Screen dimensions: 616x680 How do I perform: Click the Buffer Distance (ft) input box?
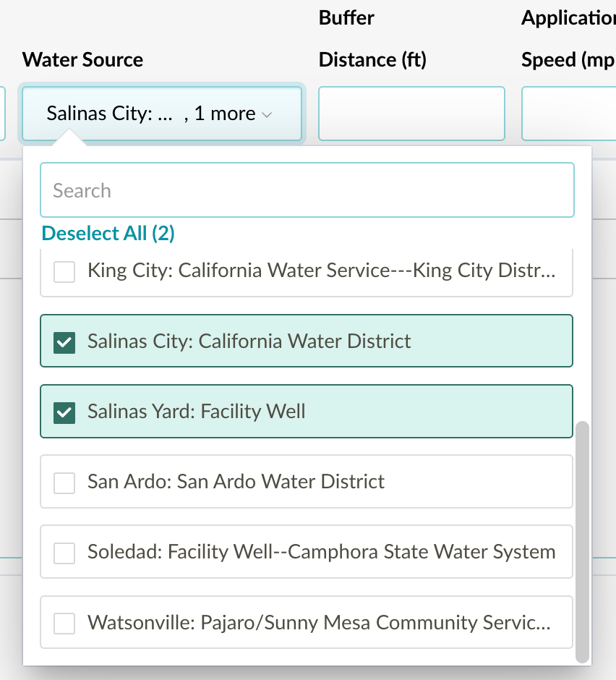pyautogui.click(x=411, y=114)
